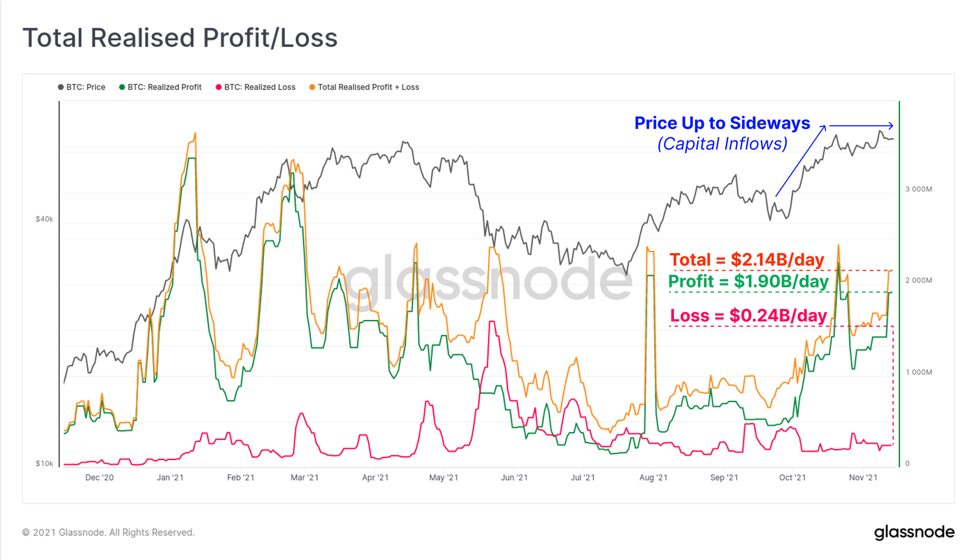Click the pink Realized Loss legend dot
The height and width of the screenshot is (560, 974).
click(x=219, y=88)
